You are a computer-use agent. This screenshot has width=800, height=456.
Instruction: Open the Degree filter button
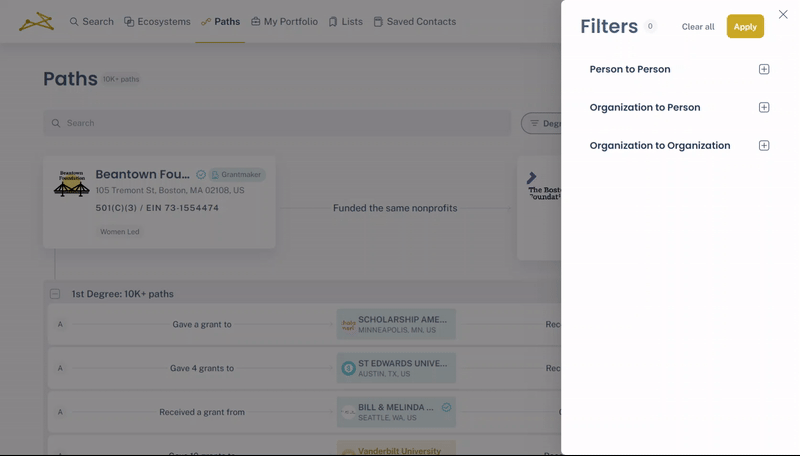coord(541,123)
